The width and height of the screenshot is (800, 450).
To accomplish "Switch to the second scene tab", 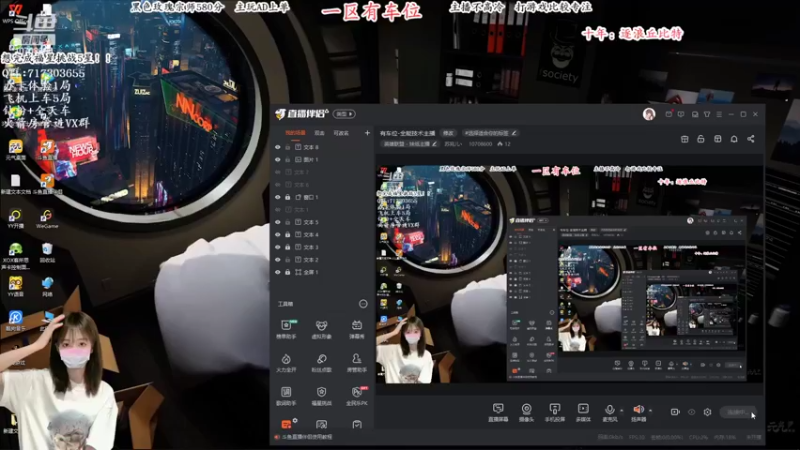I will tap(319, 133).
